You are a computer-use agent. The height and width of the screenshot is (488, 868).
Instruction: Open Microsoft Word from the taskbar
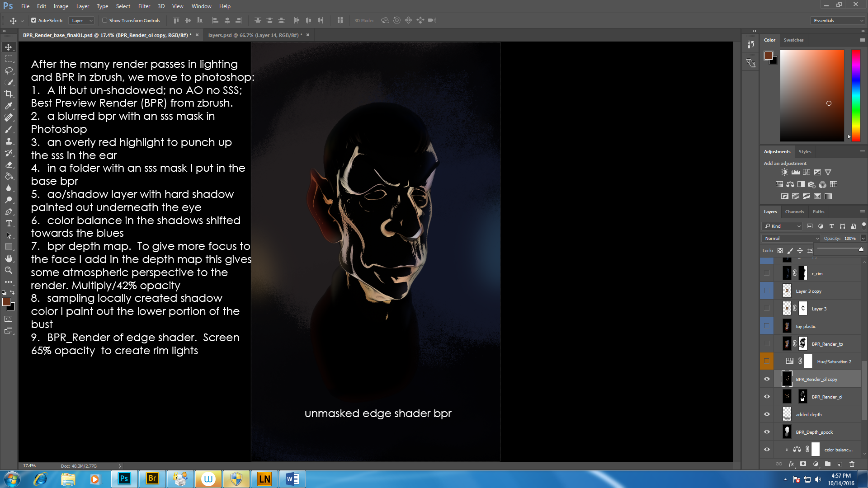click(x=292, y=479)
